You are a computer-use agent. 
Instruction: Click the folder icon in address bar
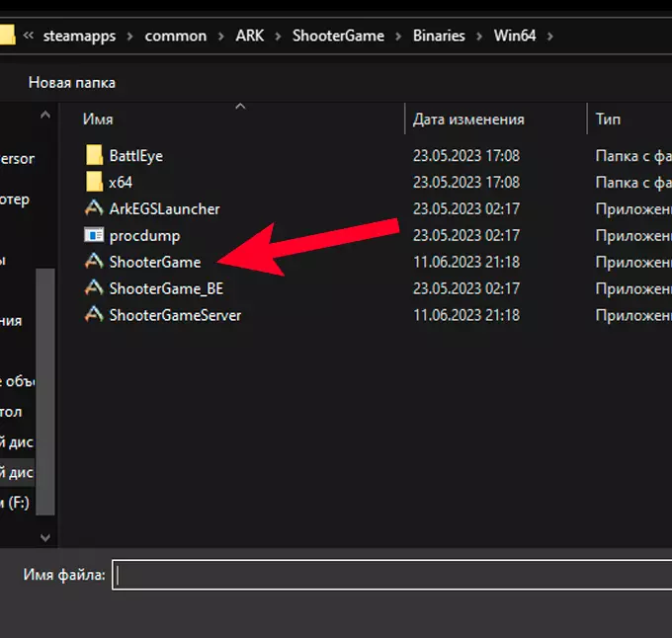pos(7,36)
